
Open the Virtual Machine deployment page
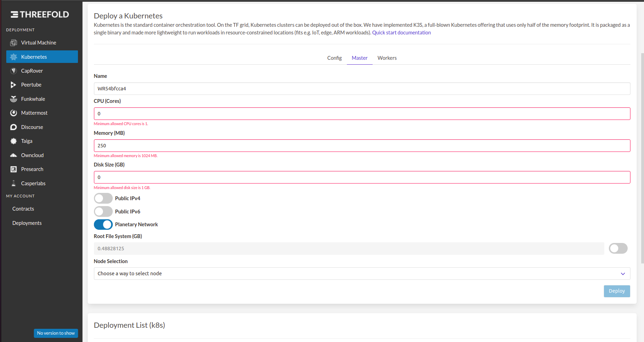coord(38,42)
